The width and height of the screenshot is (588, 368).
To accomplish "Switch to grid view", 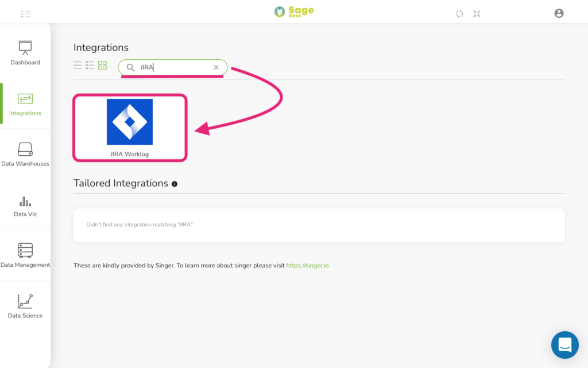I will (x=102, y=66).
